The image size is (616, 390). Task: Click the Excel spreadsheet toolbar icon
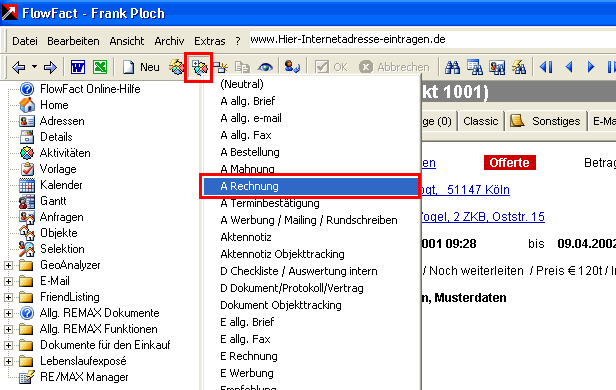100,67
